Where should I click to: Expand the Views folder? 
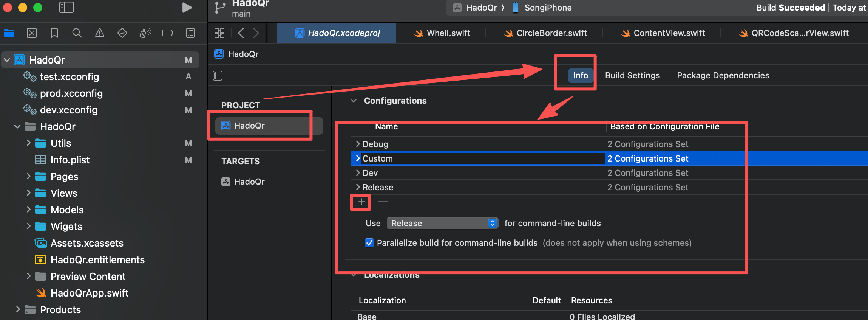(28, 193)
